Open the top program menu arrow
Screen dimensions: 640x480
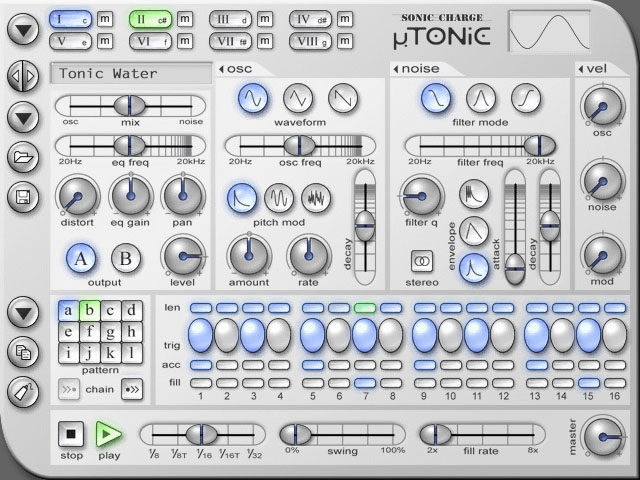(23, 29)
